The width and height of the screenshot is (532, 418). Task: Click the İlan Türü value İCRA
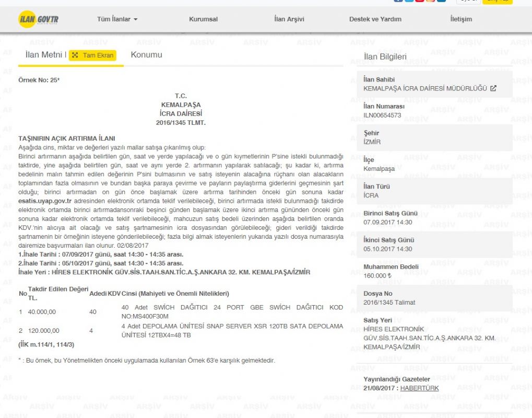371,195
